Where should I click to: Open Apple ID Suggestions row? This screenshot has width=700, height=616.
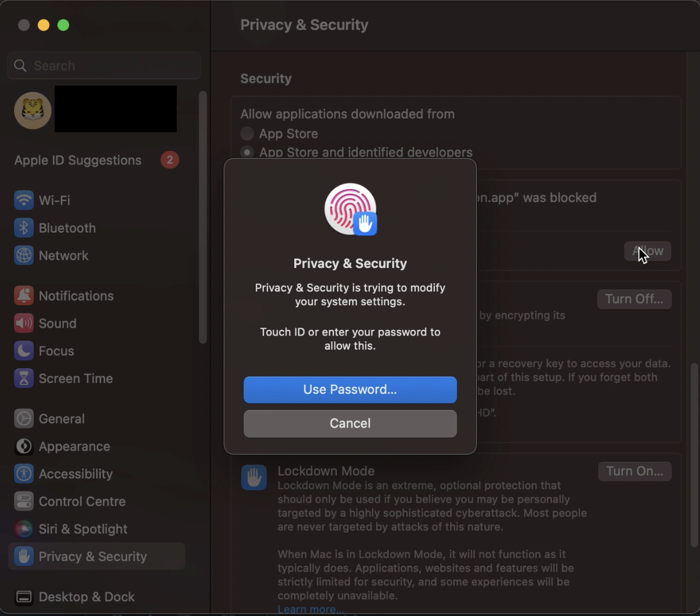pyautogui.click(x=97, y=160)
